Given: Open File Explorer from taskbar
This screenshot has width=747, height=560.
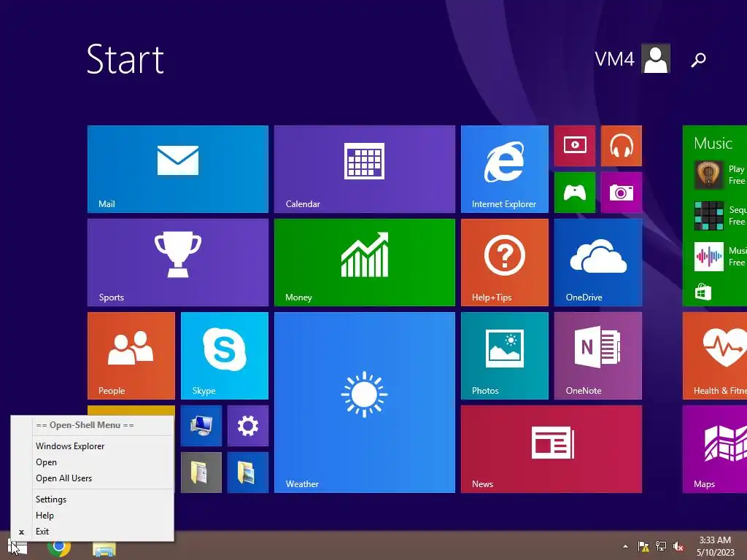Looking at the screenshot, I should tap(104, 548).
